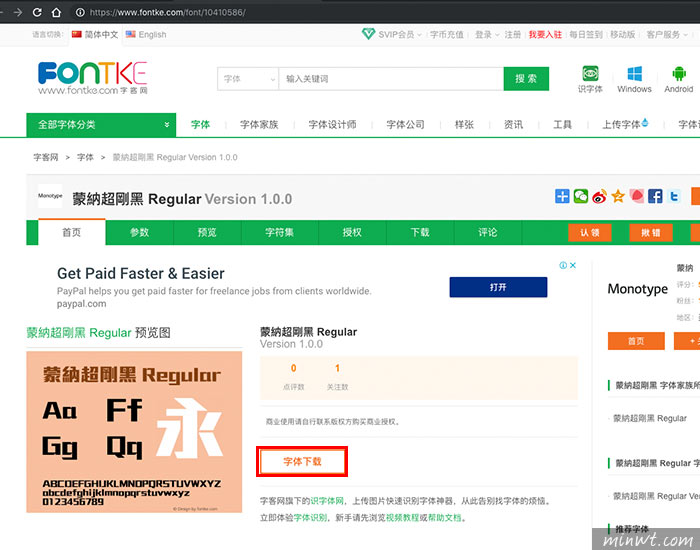
Task: Open 识字体 font recognition icon
Action: click(x=590, y=79)
